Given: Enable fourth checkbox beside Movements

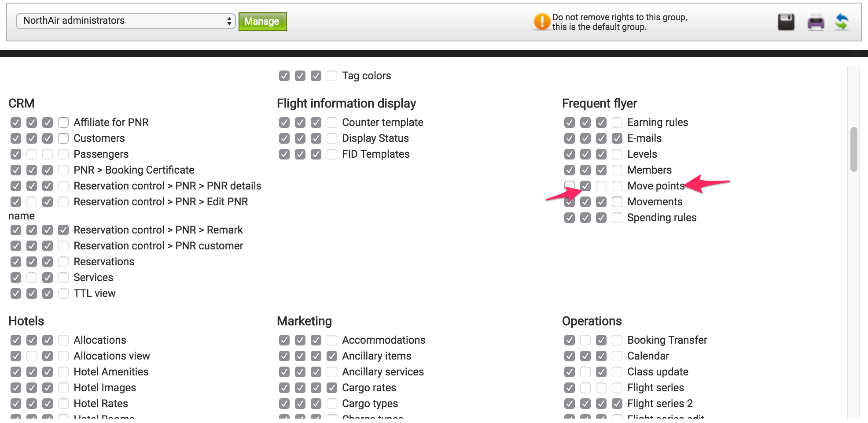Looking at the screenshot, I should coord(617,202).
